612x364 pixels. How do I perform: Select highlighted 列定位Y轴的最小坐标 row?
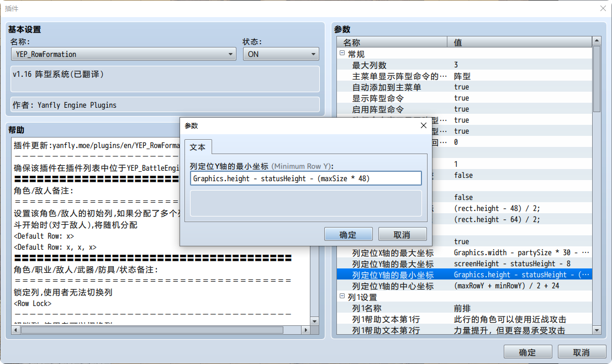pyautogui.click(x=465, y=275)
